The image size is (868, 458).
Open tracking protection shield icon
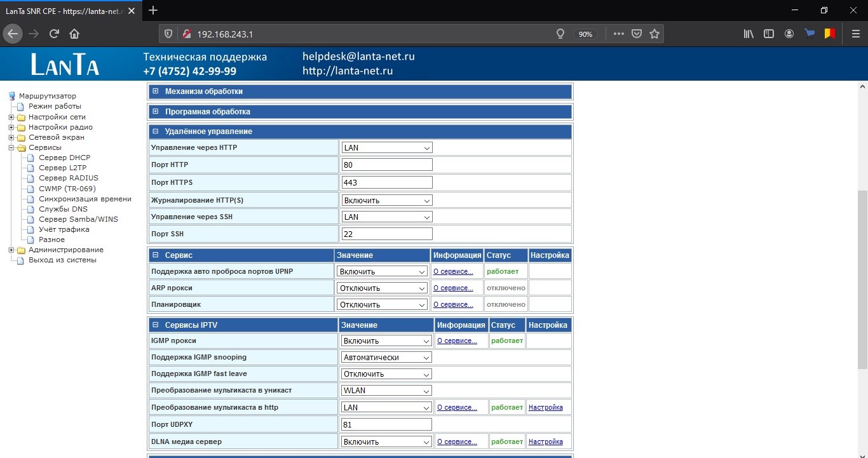tap(168, 34)
